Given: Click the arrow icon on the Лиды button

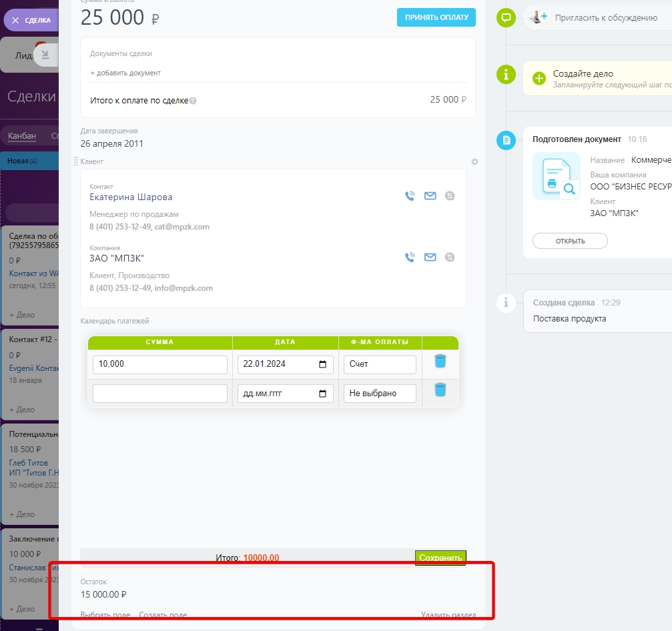Looking at the screenshot, I should (x=45, y=55).
